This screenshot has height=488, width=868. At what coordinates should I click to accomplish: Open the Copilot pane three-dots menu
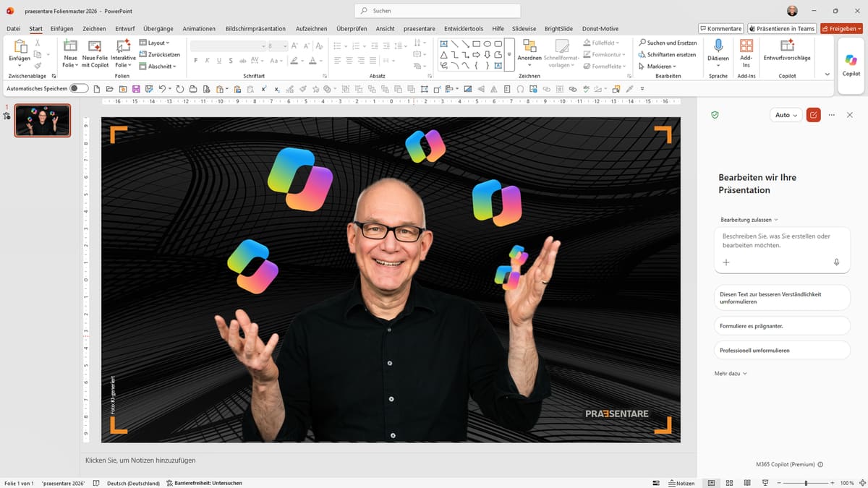832,115
